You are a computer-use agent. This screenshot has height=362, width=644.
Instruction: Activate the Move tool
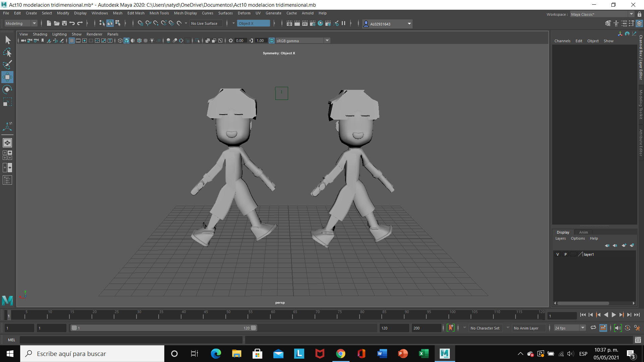[7, 77]
